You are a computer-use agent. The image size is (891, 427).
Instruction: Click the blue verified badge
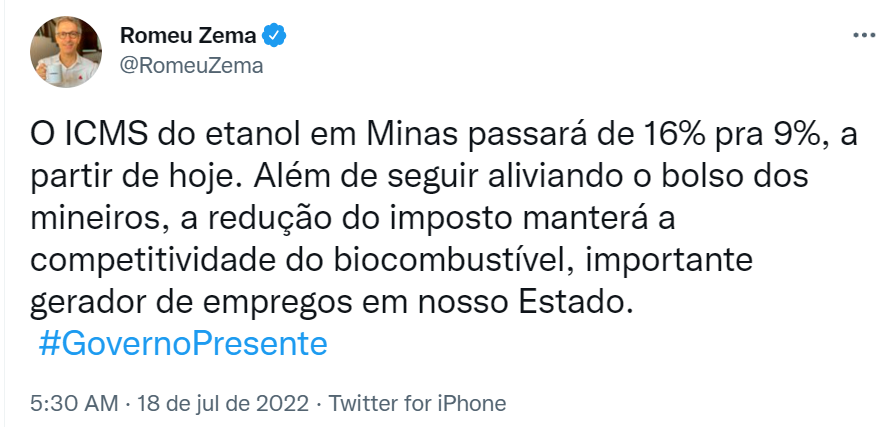[276, 36]
